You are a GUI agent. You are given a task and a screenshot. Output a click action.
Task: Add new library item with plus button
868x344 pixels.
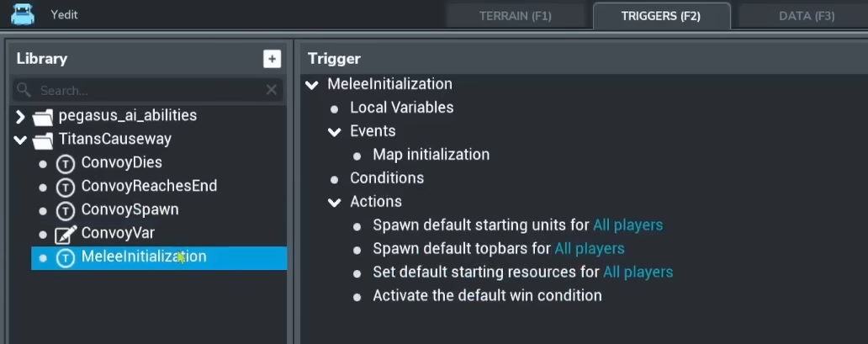pyautogui.click(x=271, y=59)
